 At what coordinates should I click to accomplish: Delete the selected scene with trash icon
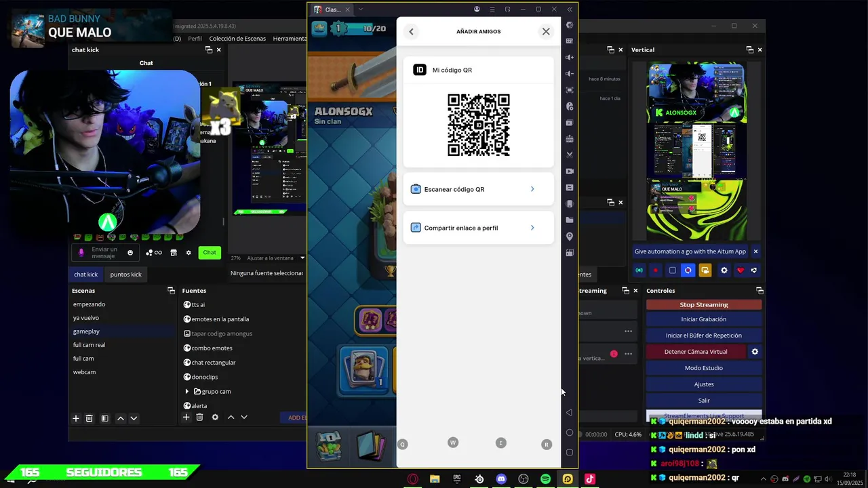[x=89, y=418]
